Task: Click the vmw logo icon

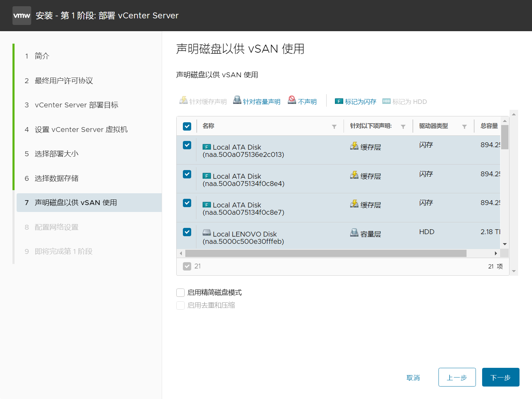Action: coord(22,16)
